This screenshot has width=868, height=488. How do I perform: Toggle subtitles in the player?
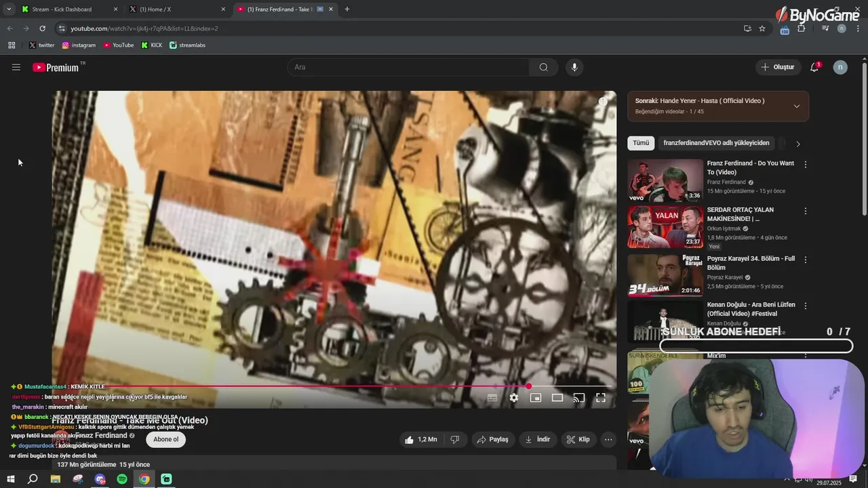click(492, 398)
